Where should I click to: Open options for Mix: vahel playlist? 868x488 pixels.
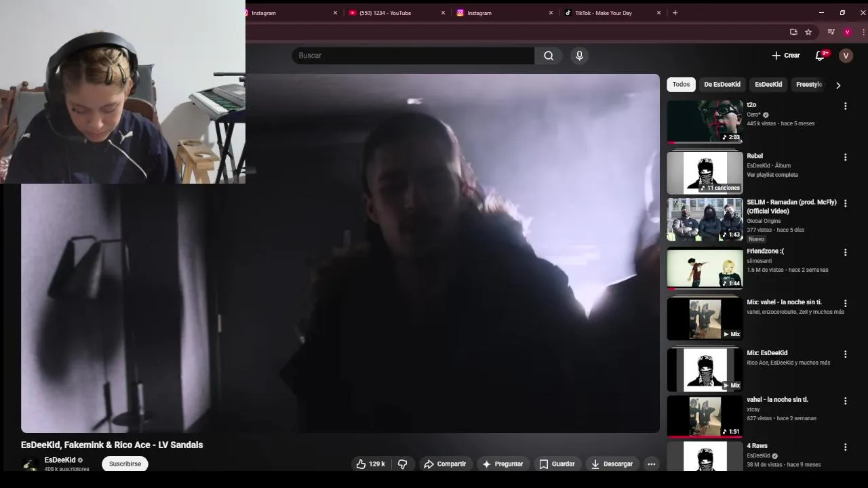click(x=845, y=303)
